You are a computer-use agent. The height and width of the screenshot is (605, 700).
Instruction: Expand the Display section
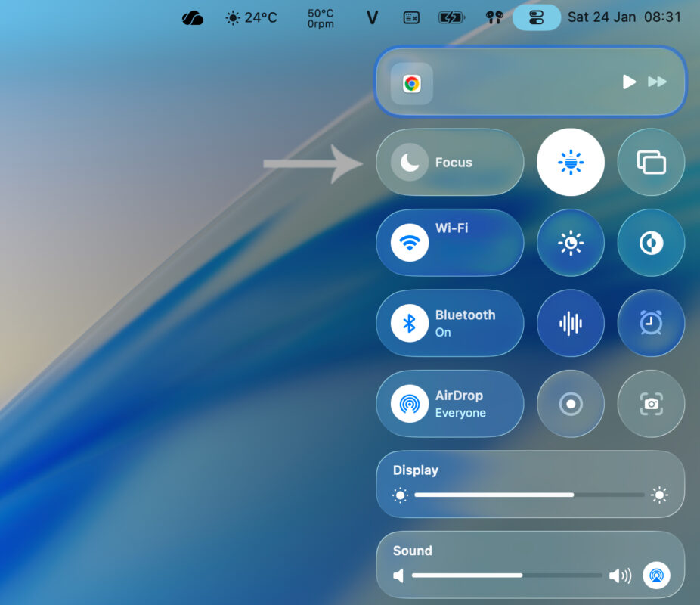[x=415, y=470]
